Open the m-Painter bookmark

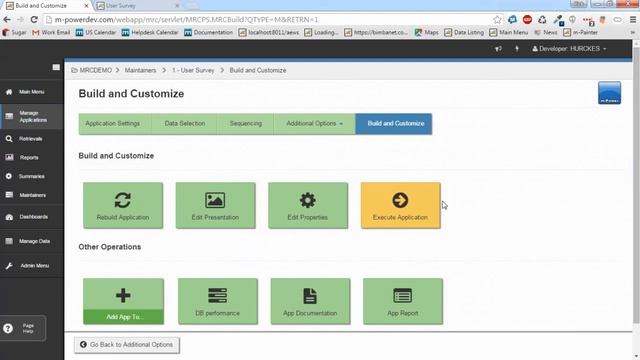[x=580, y=32]
